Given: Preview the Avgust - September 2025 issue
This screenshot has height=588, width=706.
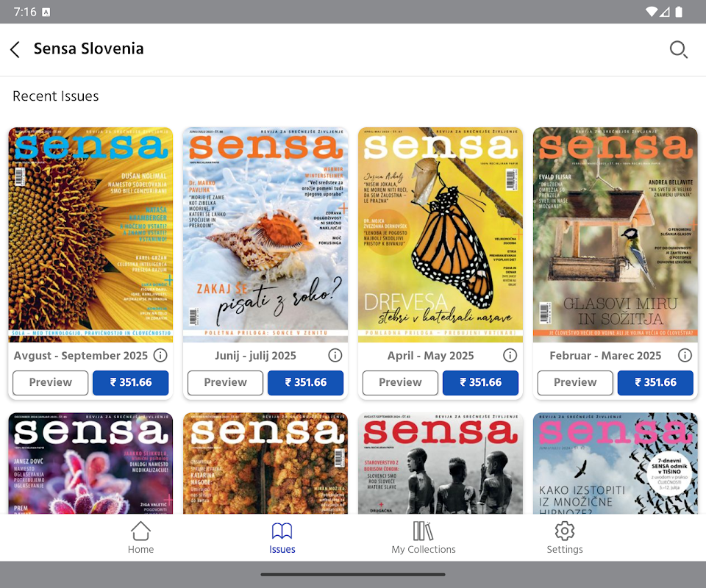Looking at the screenshot, I should point(51,383).
